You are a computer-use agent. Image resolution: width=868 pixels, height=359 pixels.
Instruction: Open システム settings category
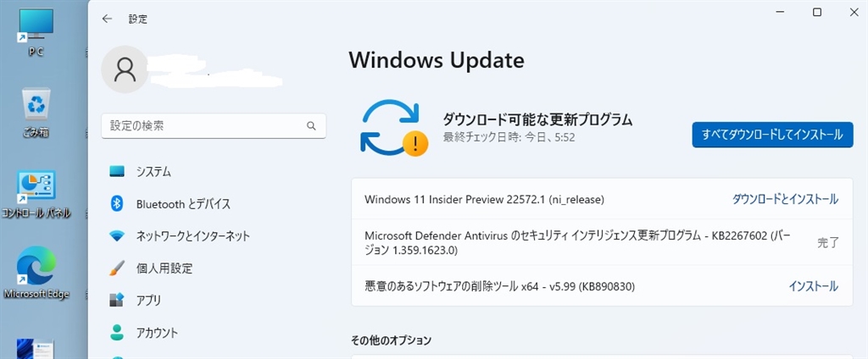point(153,172)
